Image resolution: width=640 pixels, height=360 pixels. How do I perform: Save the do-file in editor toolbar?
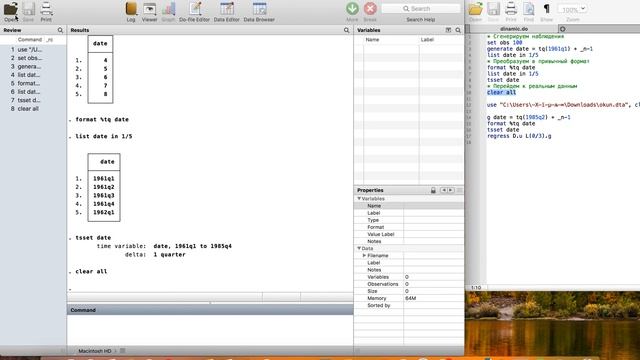pyautogui.click(x=493, y=11)
